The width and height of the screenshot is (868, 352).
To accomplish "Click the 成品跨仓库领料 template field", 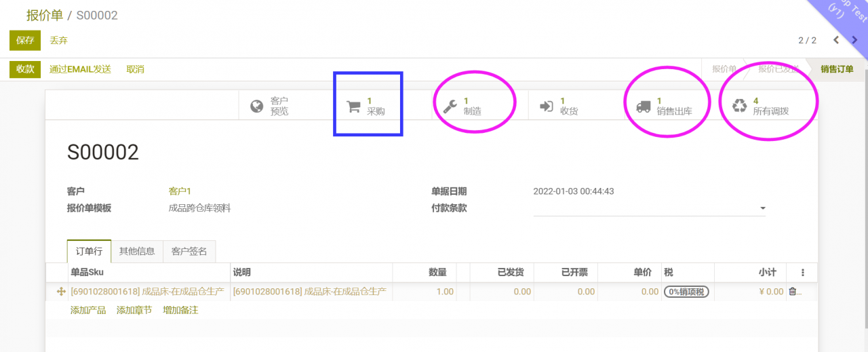I will tap(199, 208).
